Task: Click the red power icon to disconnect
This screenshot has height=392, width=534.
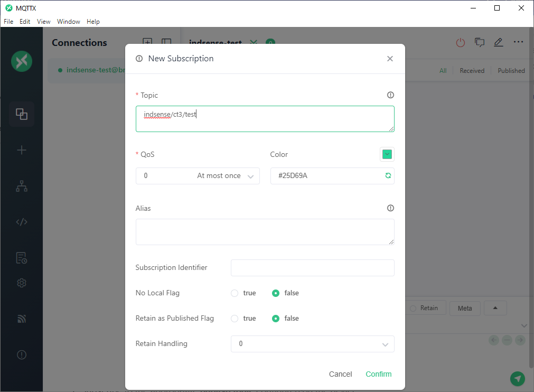Action: [460, 42]
